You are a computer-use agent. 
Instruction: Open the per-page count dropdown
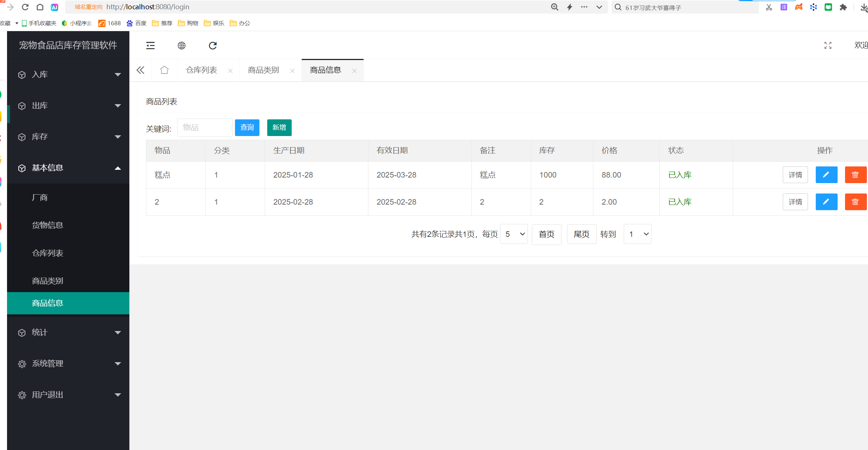pos(514,234)
